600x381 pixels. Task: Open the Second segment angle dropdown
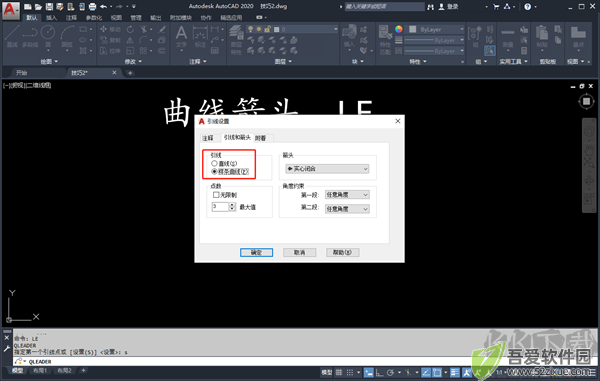(347, 209)
